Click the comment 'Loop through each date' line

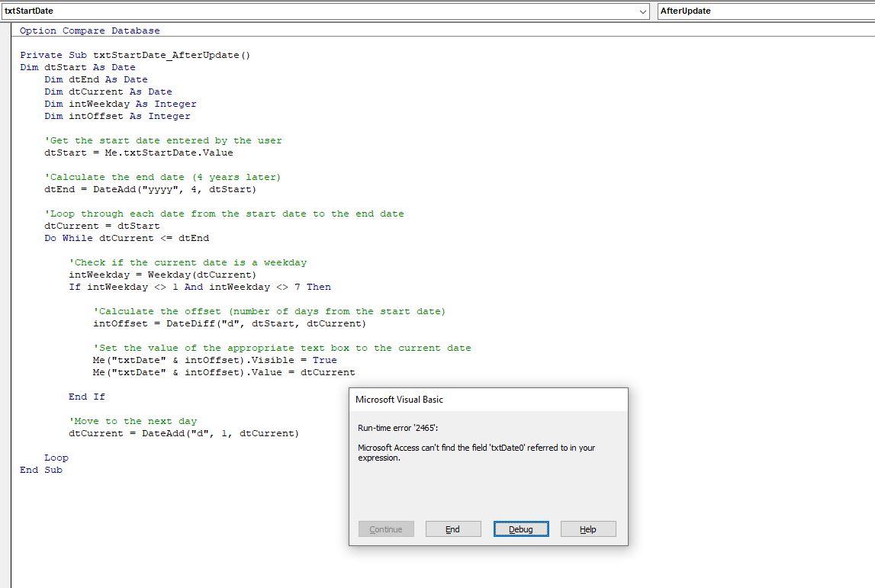[x=224, y=214]
